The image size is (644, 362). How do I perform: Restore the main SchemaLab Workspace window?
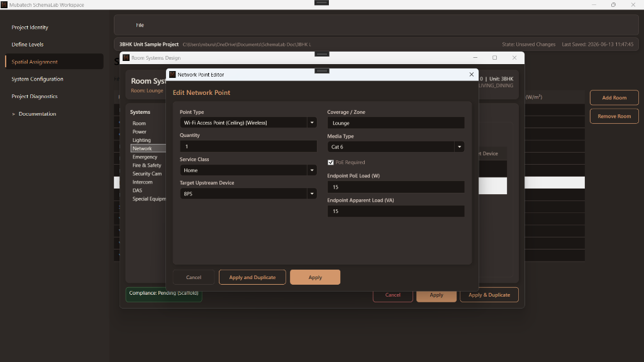tap(613, 4)
